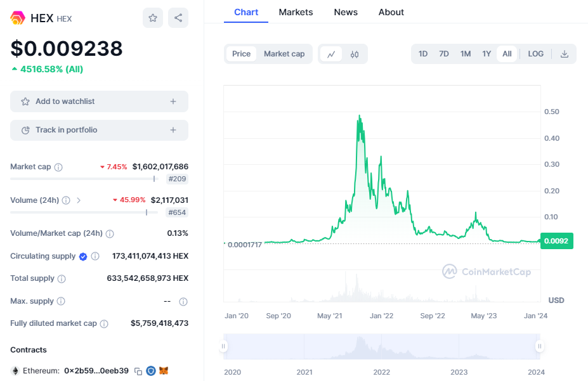Select the 1Y time range

point(487,54)
